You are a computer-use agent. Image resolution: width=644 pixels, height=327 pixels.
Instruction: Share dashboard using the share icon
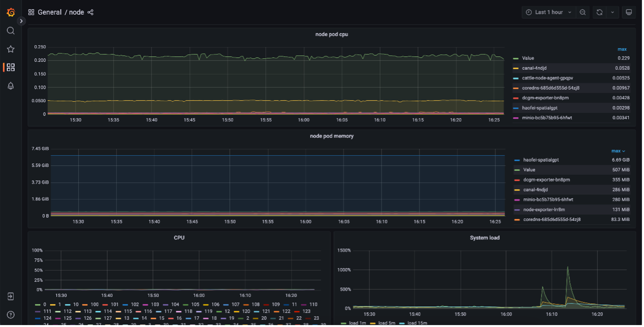tap(90, 12)
